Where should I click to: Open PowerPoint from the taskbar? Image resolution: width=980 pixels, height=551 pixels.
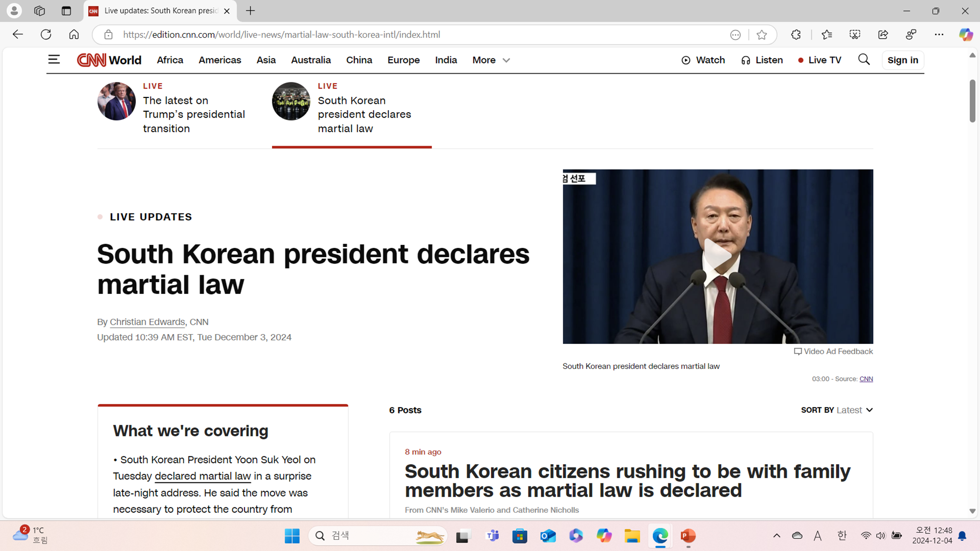coord(688,536)
